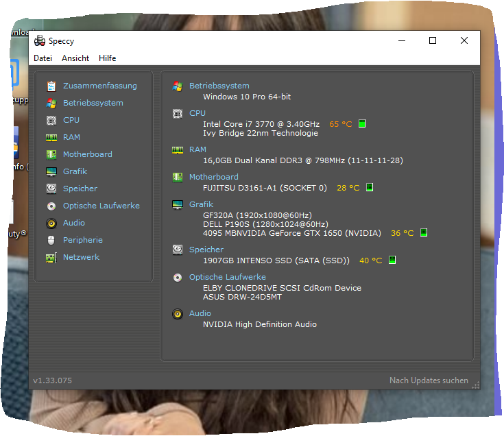The image size is (504, 436).
Task: Click green temperature indicator beside GPU 36 °C
Action: (424, 232)
